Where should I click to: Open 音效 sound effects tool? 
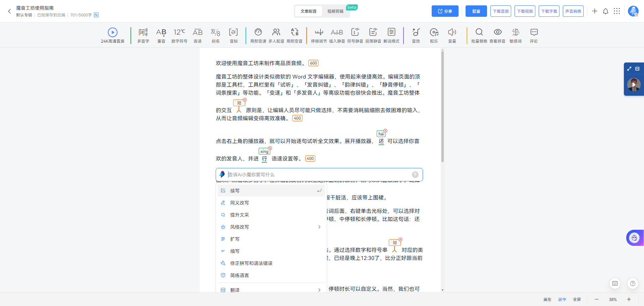[416, 36]
